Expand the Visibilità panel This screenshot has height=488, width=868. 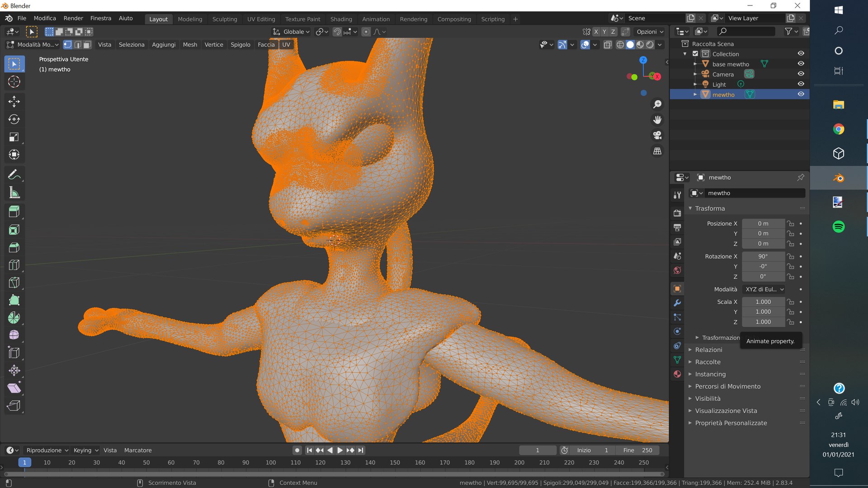tap(708, 399)
